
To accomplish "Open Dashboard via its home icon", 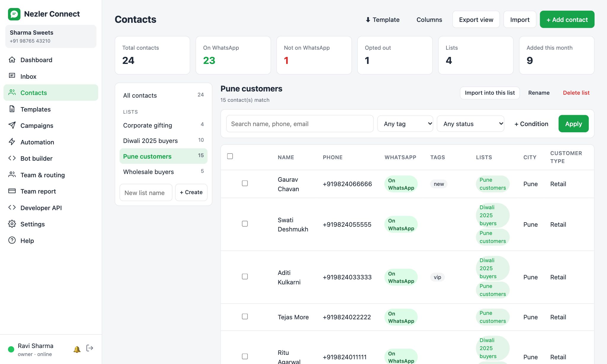I will click(x=12, y=60).
